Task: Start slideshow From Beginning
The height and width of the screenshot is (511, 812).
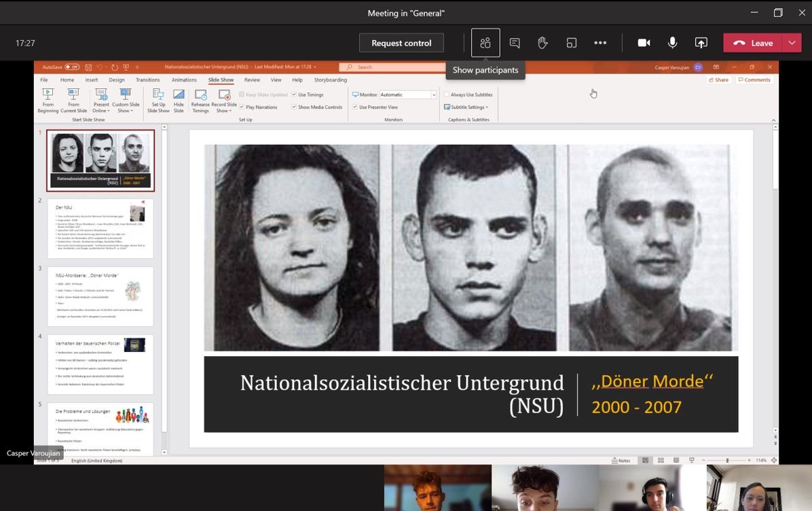Action: [48, 101]
